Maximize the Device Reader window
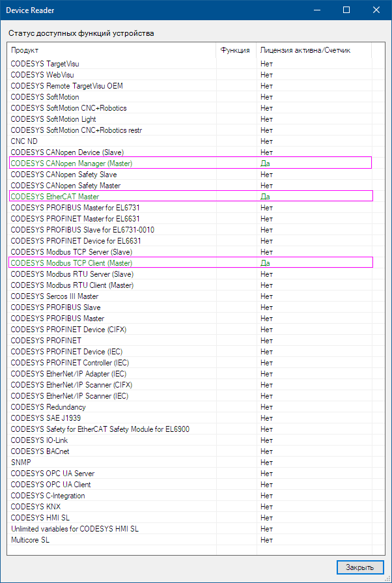 [x=346, y=10]
